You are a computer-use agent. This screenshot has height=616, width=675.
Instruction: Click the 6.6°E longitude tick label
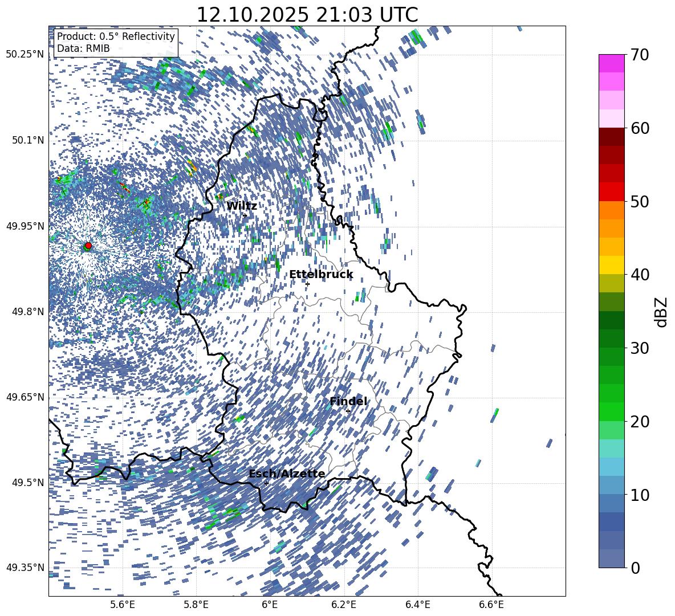point(491,605)
